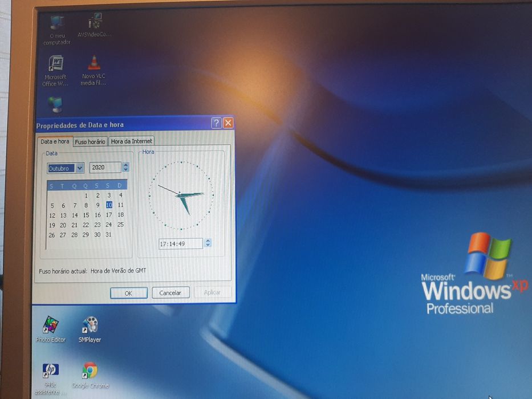The height and width of the screenshot is (399, 532).
Task: Open the Microsoft Office Word shortcut
Action: 56,71
